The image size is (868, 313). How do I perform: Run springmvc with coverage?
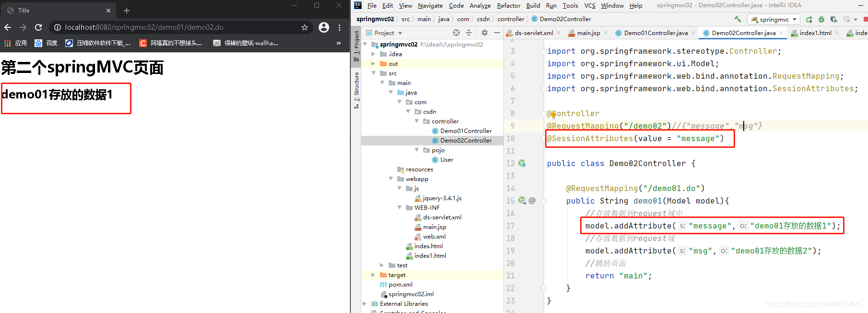834,19
